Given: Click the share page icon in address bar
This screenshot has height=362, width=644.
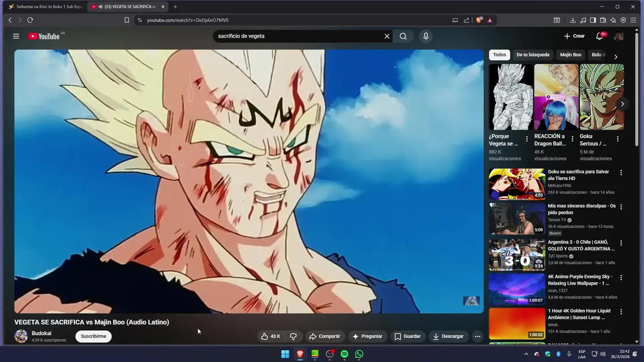Looking at the screenshot, I should [x=466, y=20].
